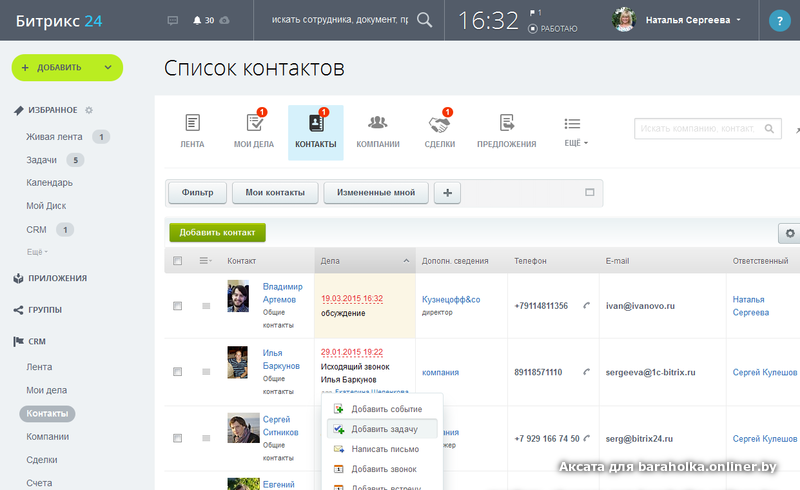The image size is (800, 490).
Task: Click magnifier icon in CRM search field
Action: pyautogui.click(x=769, y=129)
